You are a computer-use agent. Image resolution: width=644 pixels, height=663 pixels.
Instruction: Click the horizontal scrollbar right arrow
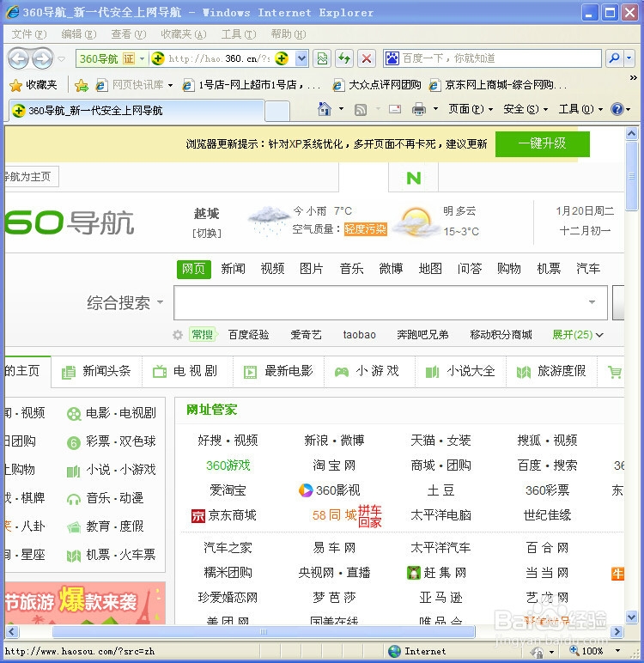click(x=617, y=632)
